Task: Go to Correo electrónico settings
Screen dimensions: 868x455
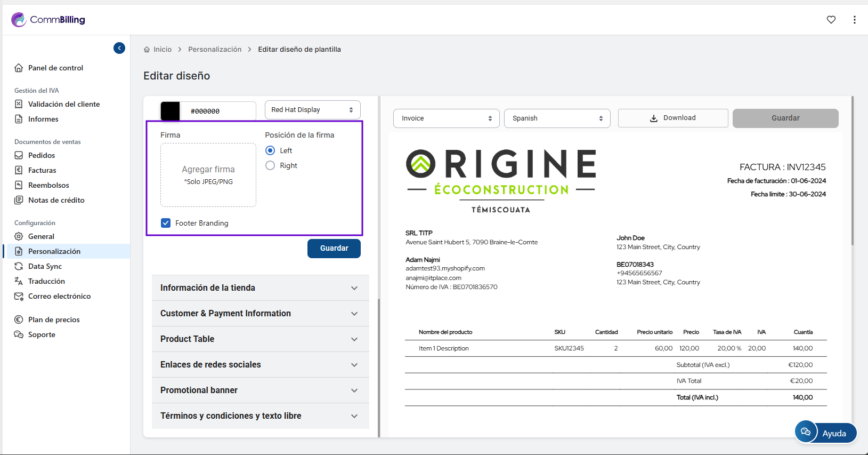Action: click(59, 296)
